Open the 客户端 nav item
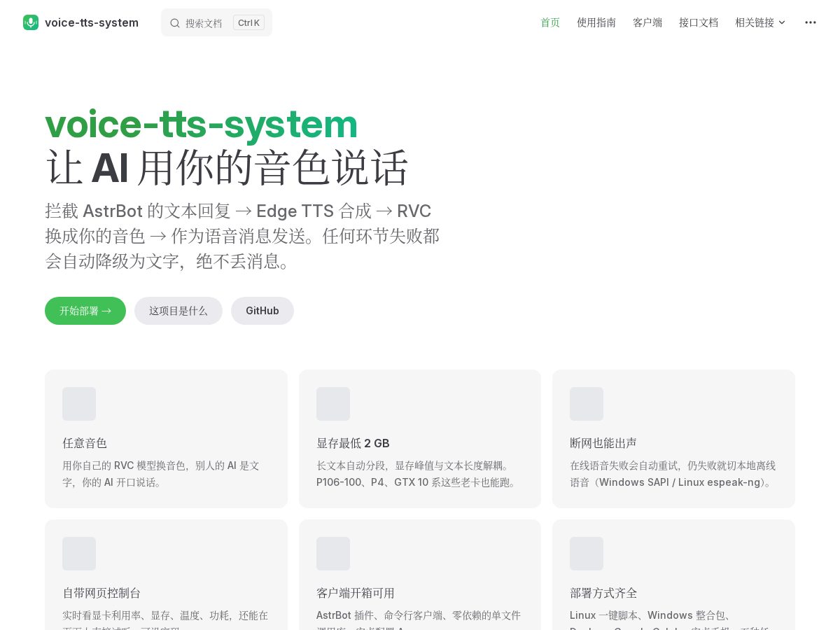Viewport: 840px width, 630px height. coord(647,22)
